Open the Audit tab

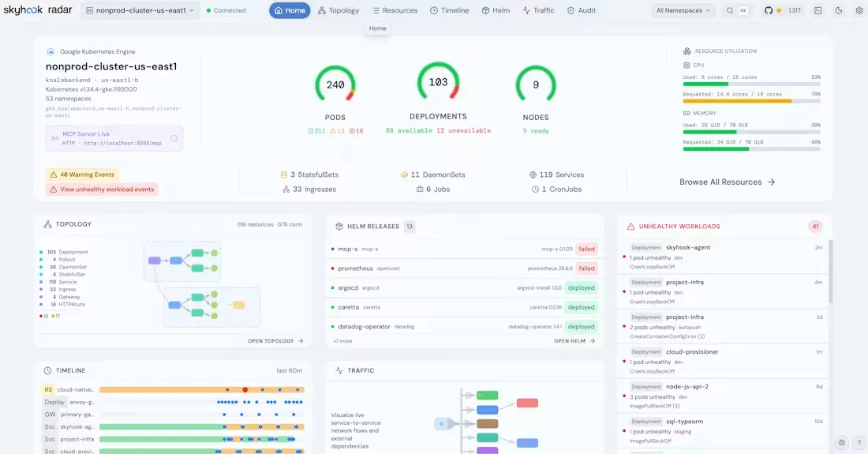pos(582,10)
